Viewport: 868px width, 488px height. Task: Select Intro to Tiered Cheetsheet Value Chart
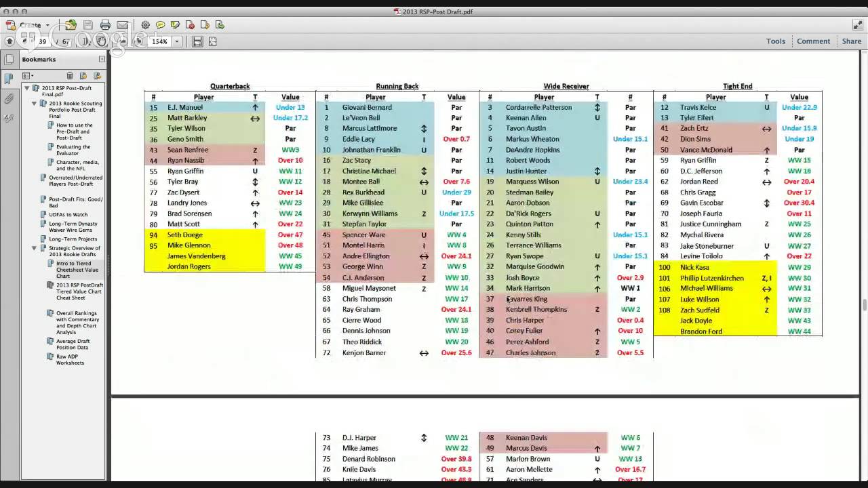coord(78,270)
